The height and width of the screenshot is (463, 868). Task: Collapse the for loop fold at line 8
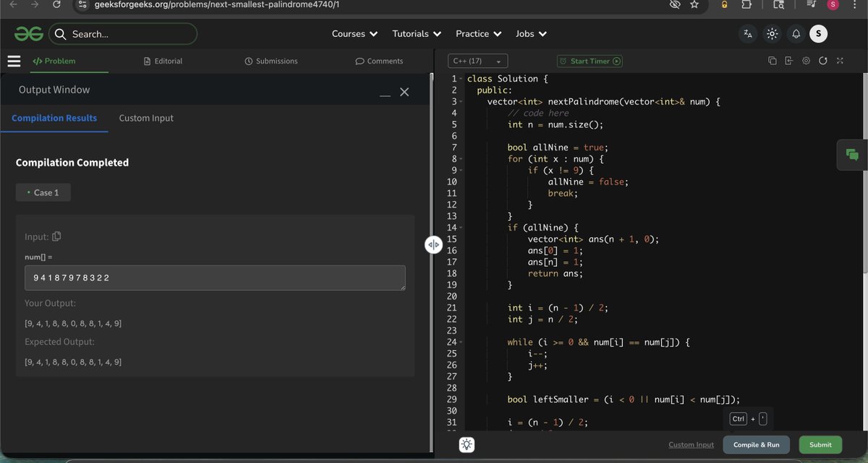460,159
